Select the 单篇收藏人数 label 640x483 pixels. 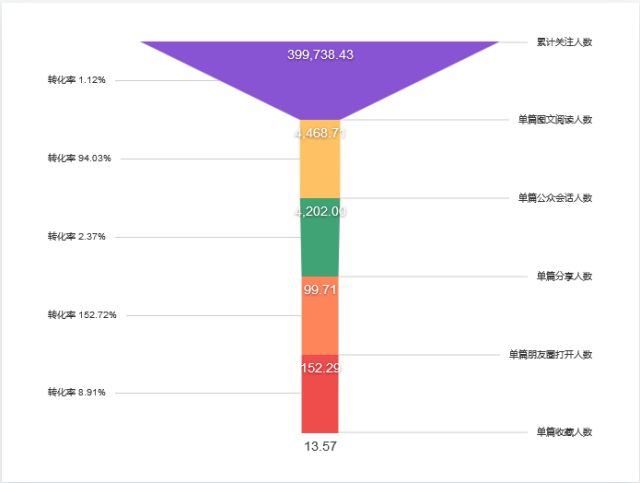point(564,432)
